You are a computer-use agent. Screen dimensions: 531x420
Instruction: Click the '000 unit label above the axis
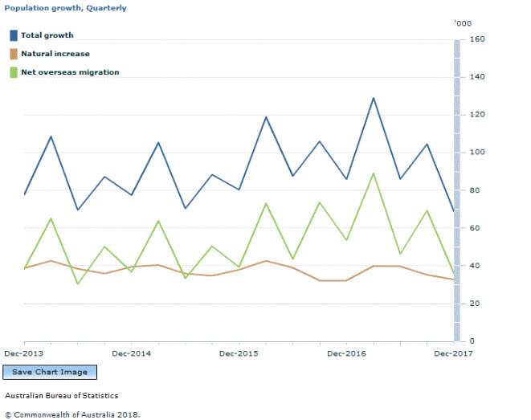point(463,22)
